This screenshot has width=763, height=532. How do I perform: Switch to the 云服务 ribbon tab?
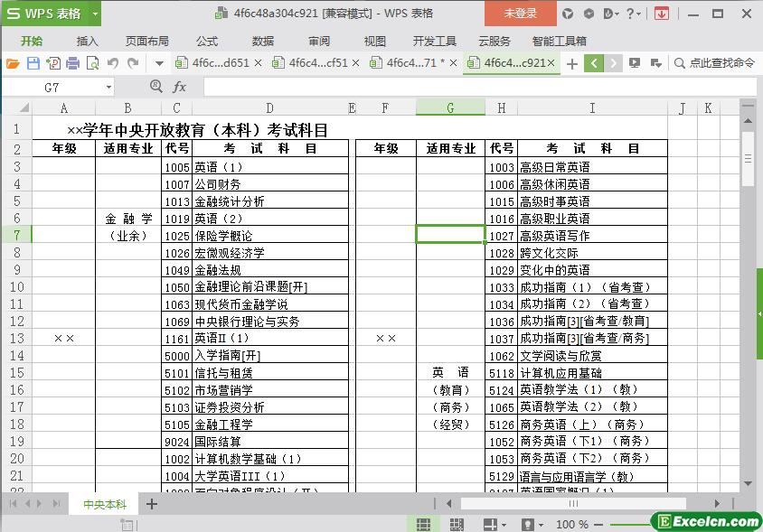coord(495,42)
